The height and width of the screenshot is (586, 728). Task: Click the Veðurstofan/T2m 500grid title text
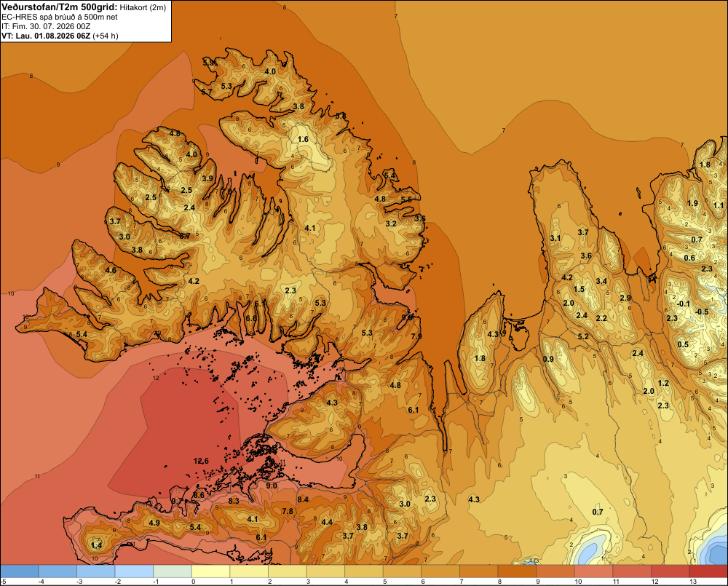[60, 7]
